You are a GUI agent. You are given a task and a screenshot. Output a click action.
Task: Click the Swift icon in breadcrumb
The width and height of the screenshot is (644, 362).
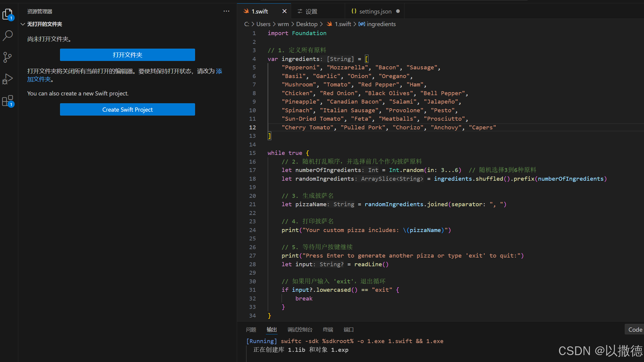(x=329, y=24)
